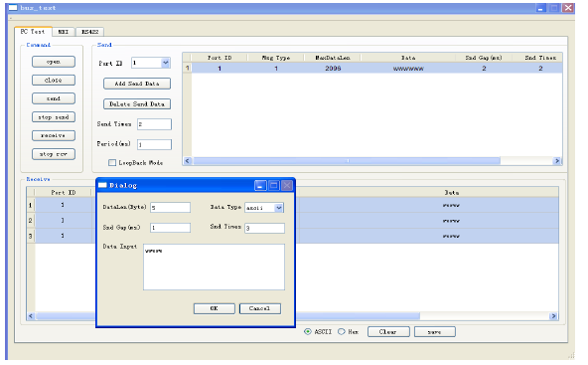The width and height of the screenshot is (588, 365).
Task: Click the Clear button
Action: click(x=388, y=331)
